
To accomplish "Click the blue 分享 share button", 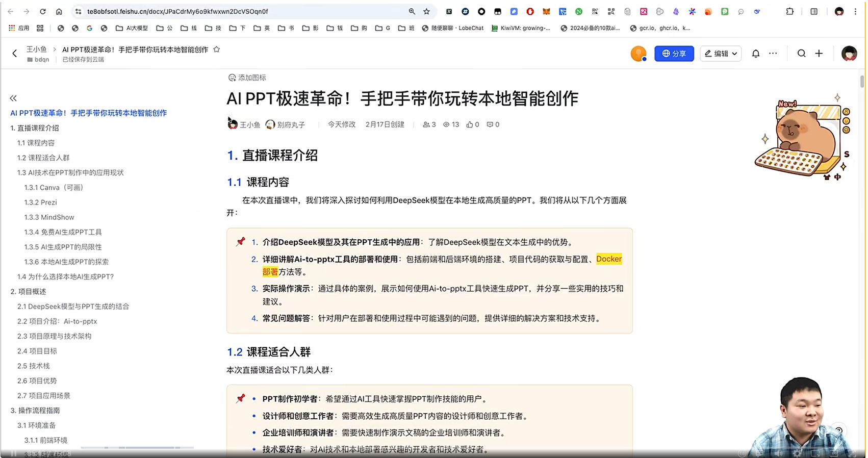I will [674, 54].
